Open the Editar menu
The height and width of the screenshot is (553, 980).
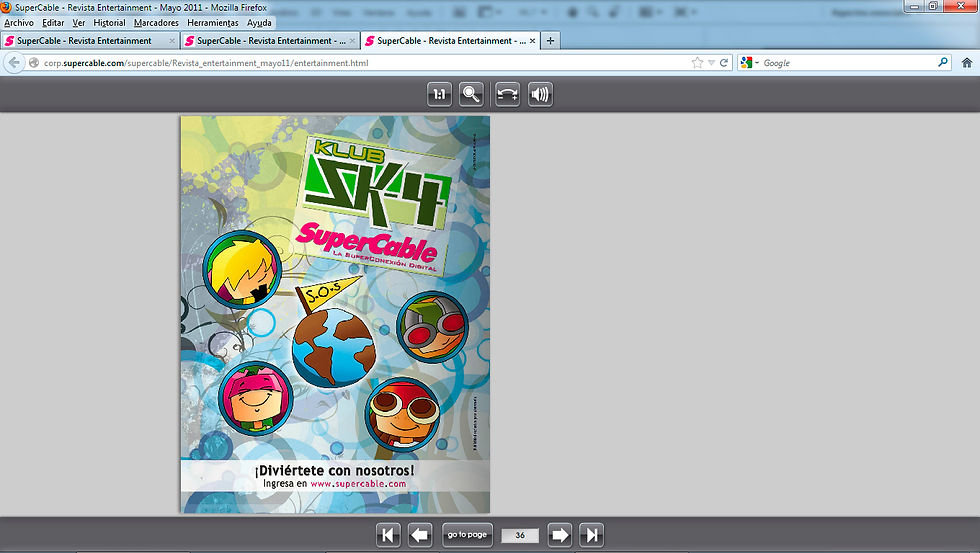[x=53, y=22]
